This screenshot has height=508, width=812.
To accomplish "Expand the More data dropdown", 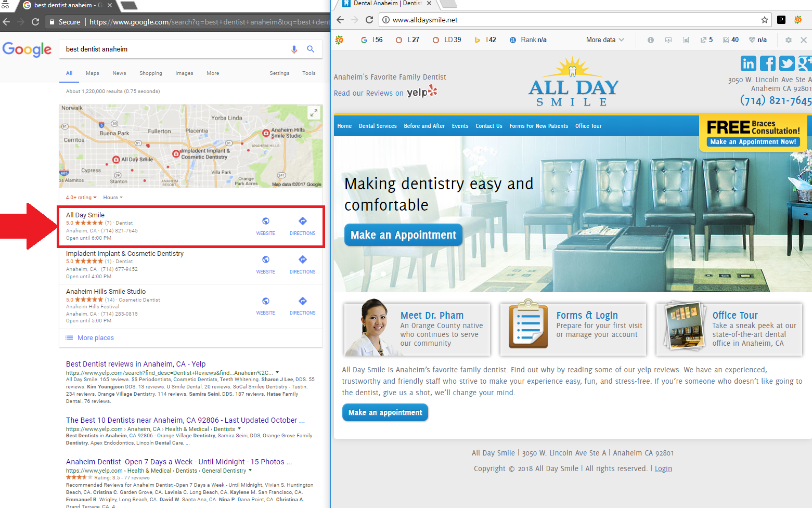I will tap(604, 40).
